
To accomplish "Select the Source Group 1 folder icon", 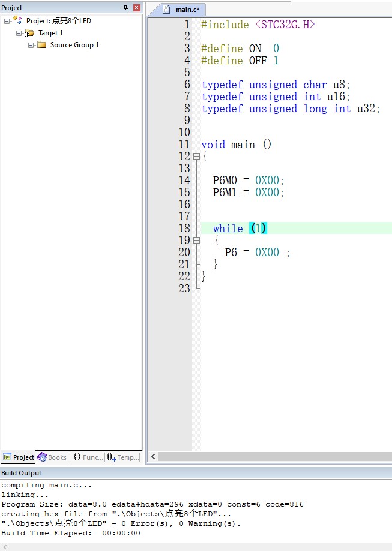I will coord(41,45).
